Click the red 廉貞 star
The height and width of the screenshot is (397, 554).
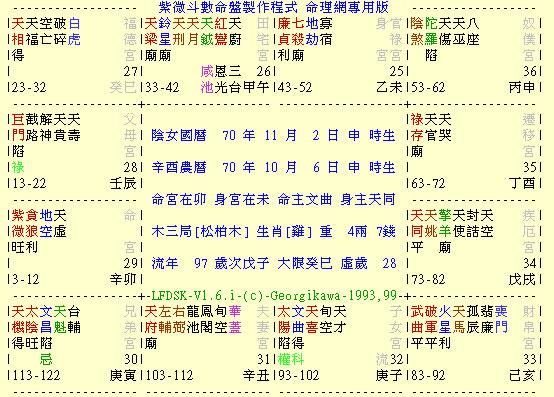pyautogui.click(x=284, y=31)
